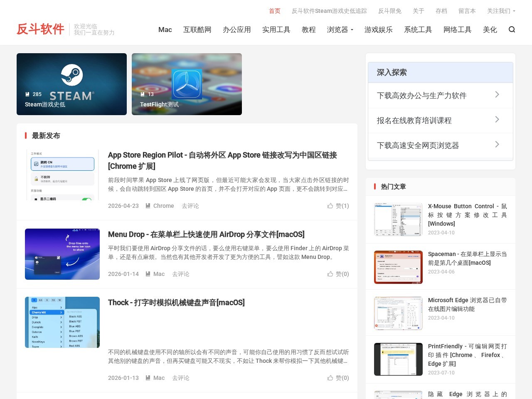Image resolution: width=532 pixels, height=399 pixels.
Task: Open Spaceman hot article title
Action: click(x=468, y=259)
